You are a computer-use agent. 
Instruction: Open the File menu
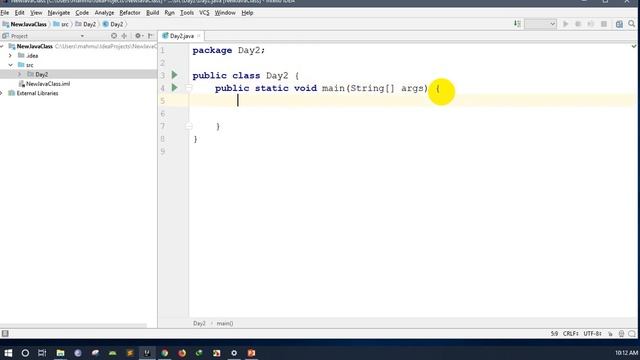(x=5, y=13)
